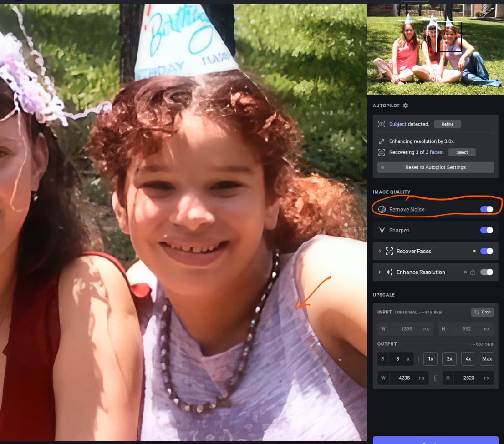Click Refine next to Subject detected

447,124
